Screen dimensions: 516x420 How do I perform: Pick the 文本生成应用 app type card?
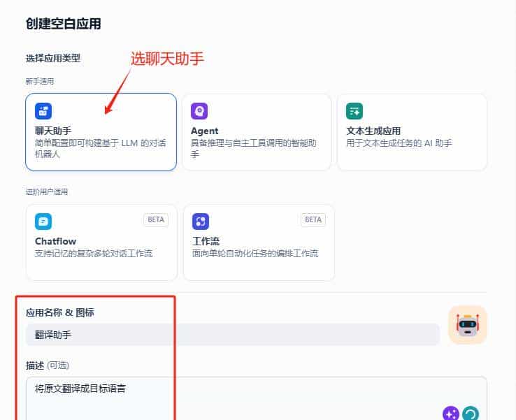[412, 132]
